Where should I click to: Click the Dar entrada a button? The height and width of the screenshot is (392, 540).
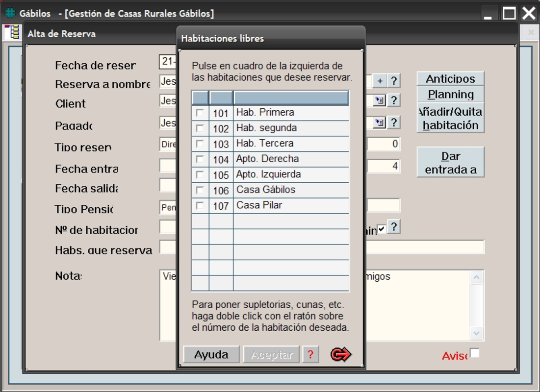point(450,163)
